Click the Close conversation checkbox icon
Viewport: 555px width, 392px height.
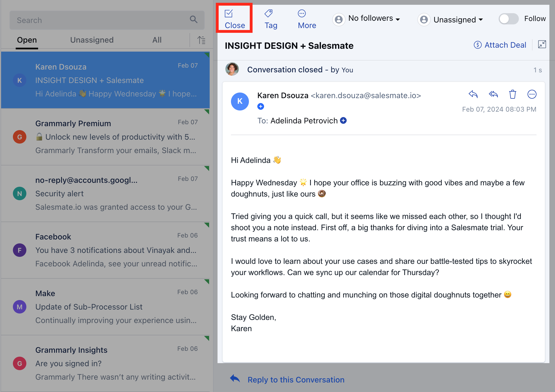[229, 13]
